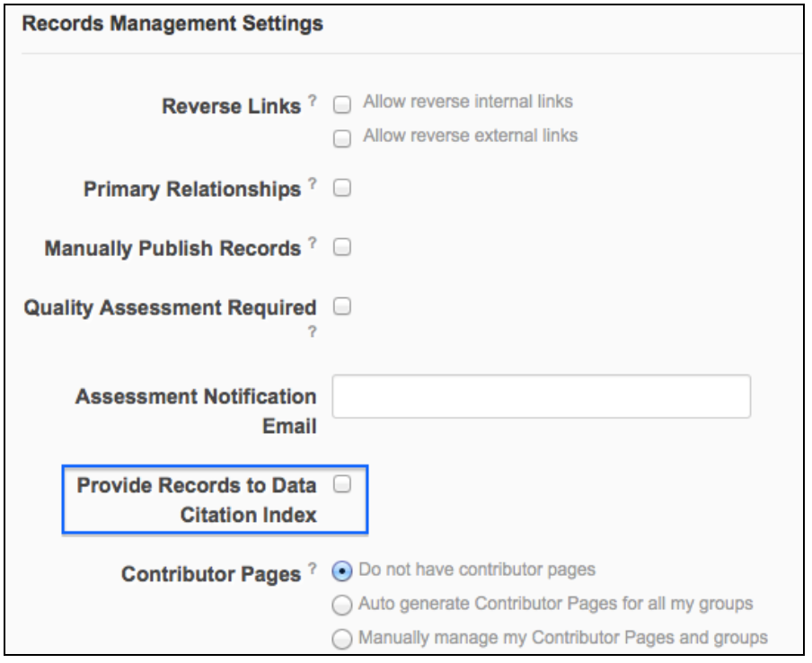Click the Primary Relationships question mark icon
Image resolution: width=812 pixels, height=663 pixels.
[312, 185]
